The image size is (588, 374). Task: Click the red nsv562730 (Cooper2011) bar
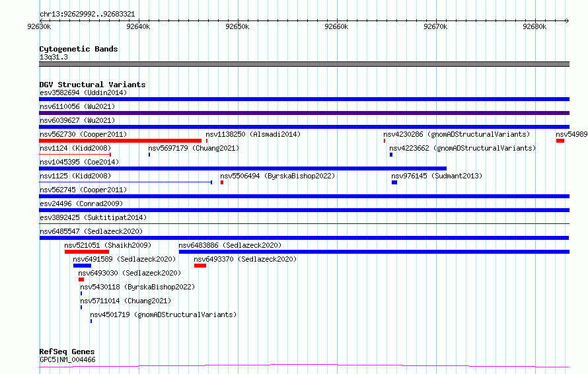[x=120, y=141]
